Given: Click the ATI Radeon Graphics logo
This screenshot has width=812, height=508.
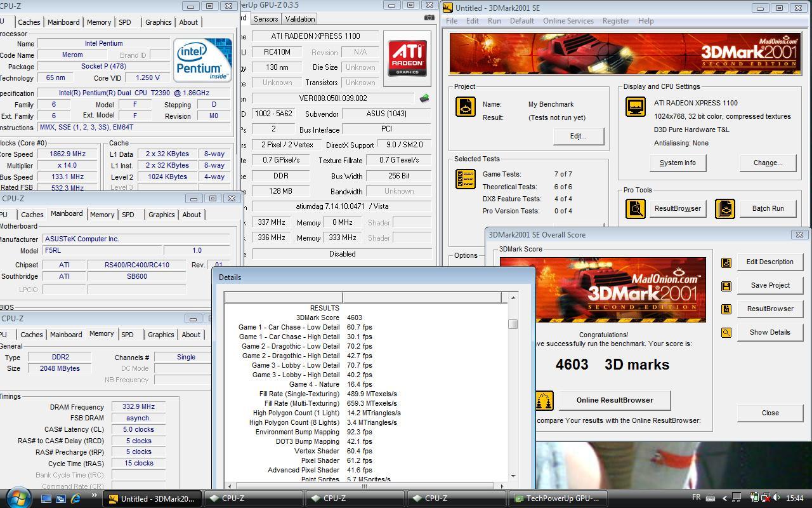Looking at the screenshot, I should point(407,59).
